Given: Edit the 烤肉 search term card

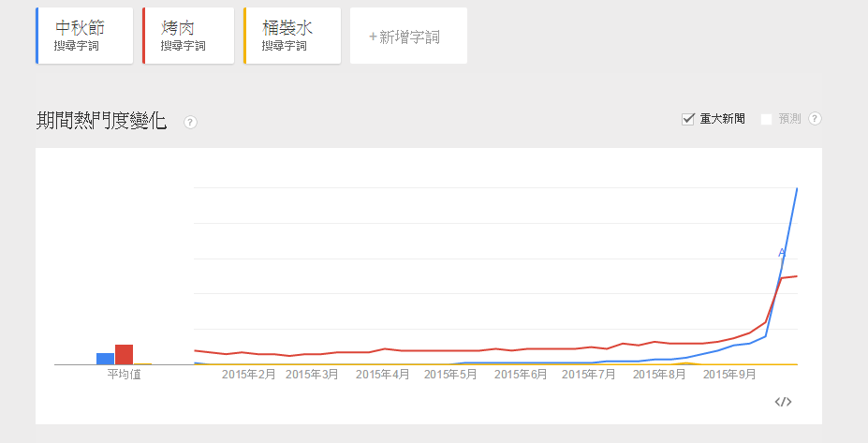Looking at the screenshot, I should tap(188, 36).
